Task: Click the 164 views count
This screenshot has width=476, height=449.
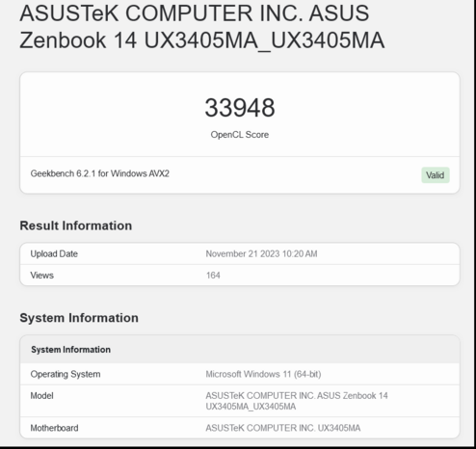Action: coord(213,276)
